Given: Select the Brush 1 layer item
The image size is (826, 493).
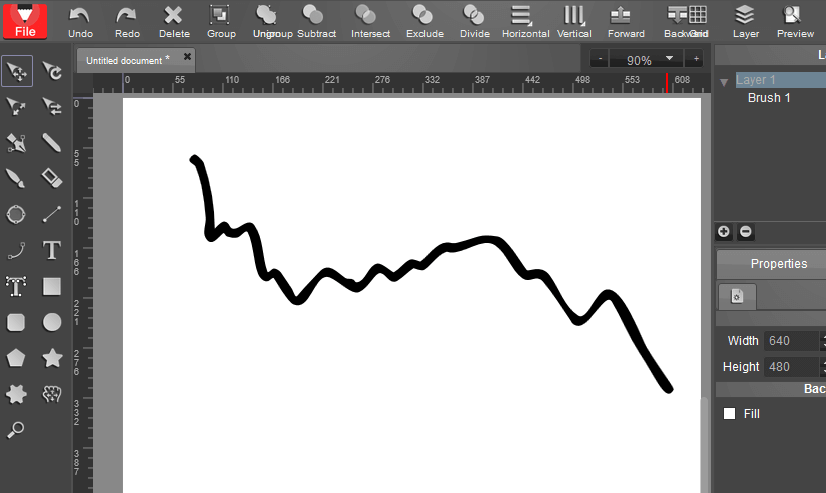Looking at the screenshot, I should point(769,98).
